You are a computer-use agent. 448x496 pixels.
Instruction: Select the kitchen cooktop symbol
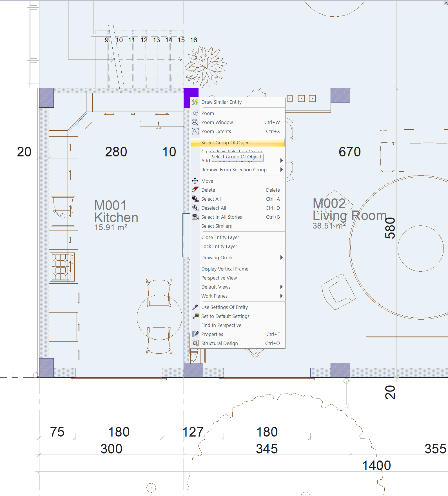(62, 267)
